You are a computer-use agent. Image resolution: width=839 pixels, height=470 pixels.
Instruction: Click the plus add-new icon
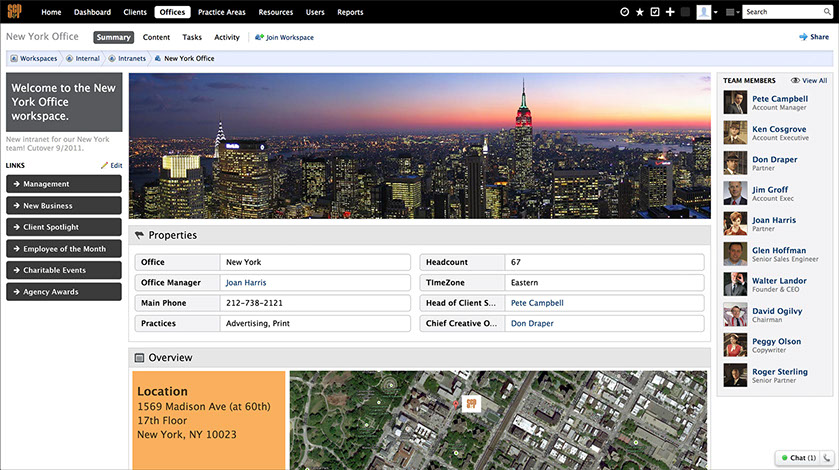(x=670, y=12)
